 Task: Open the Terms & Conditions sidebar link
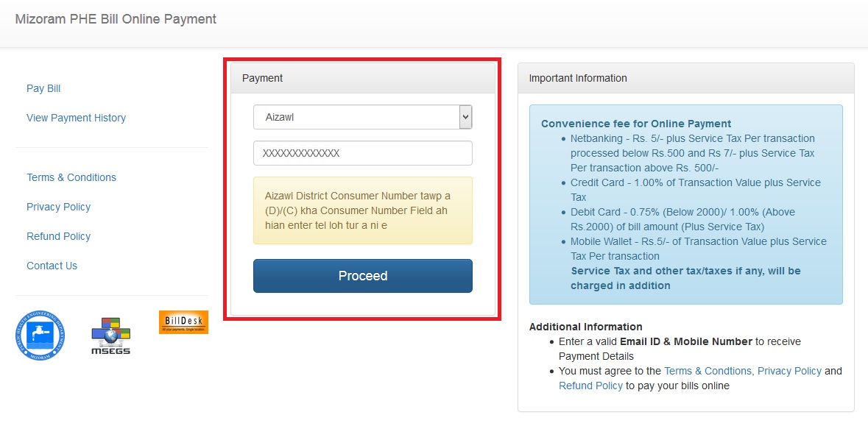click(x=71, y=177)
